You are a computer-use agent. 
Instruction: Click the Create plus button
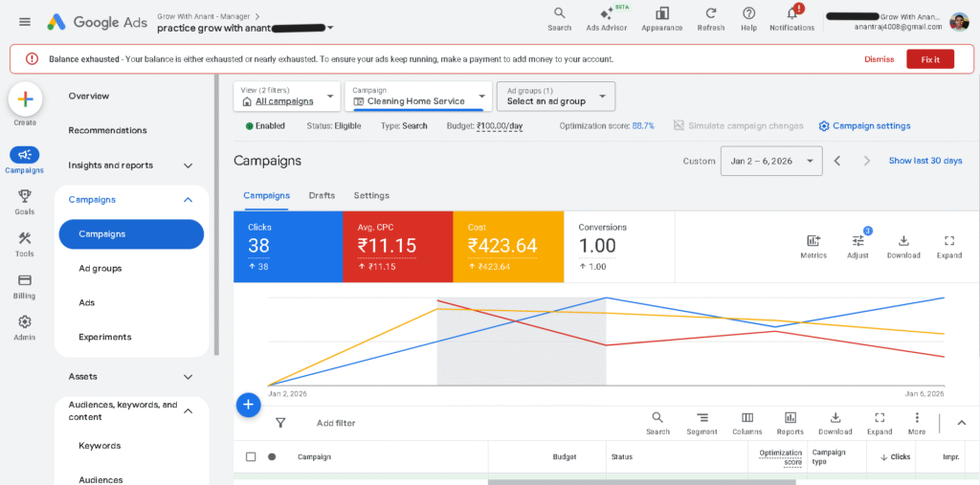pyautogui.click(x=25, y=99)
